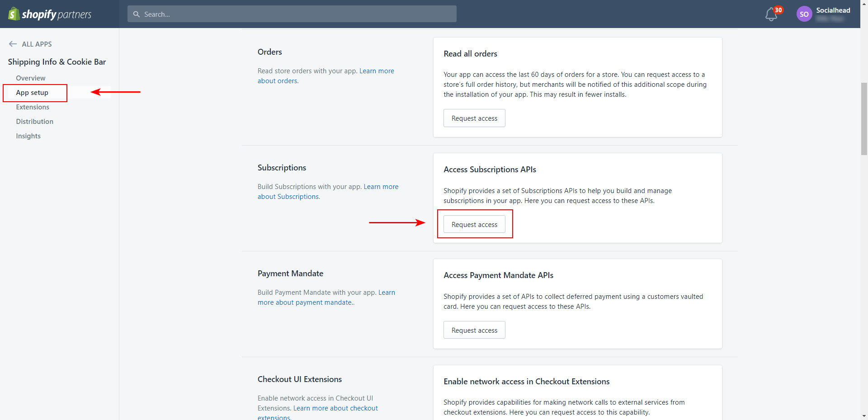Open the notifications bell
This screenshot has height=420, width=868.
point(771,15)
